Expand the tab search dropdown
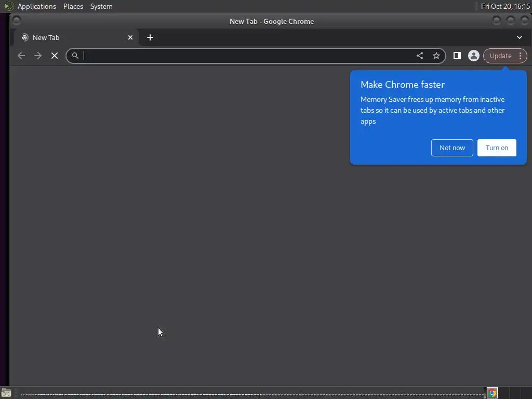Screen dimensions: 532x399 [520, 37]
